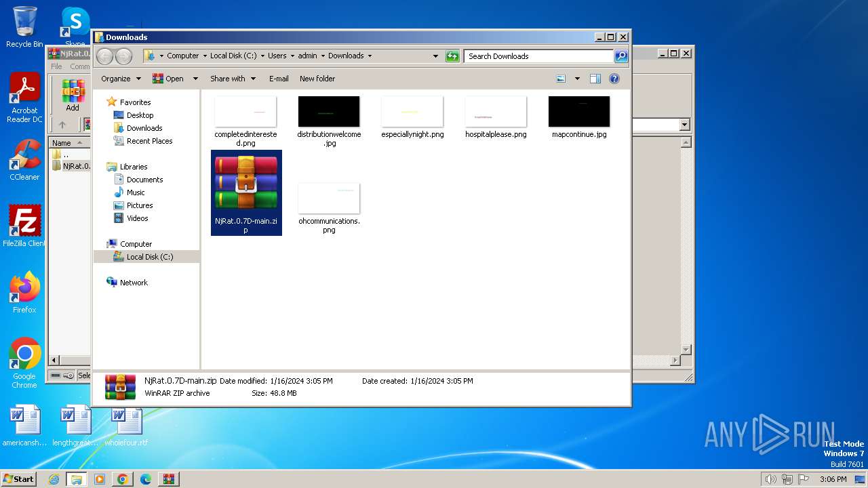Viewport: 868px width, 488px height.
Task: Expand the view options dropdown arrow
Action: [577, 79]
